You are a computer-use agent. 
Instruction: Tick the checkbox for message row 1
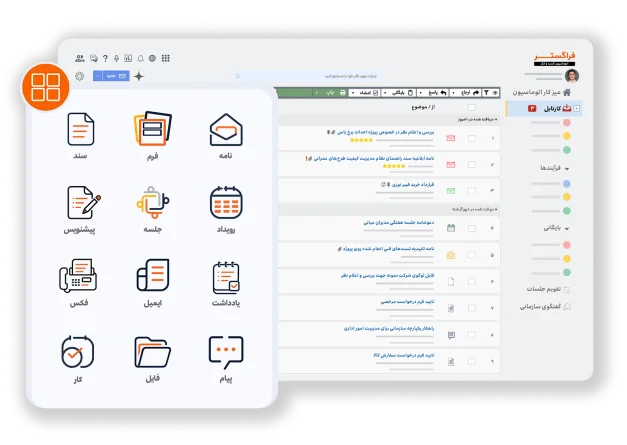coord(471,138)
